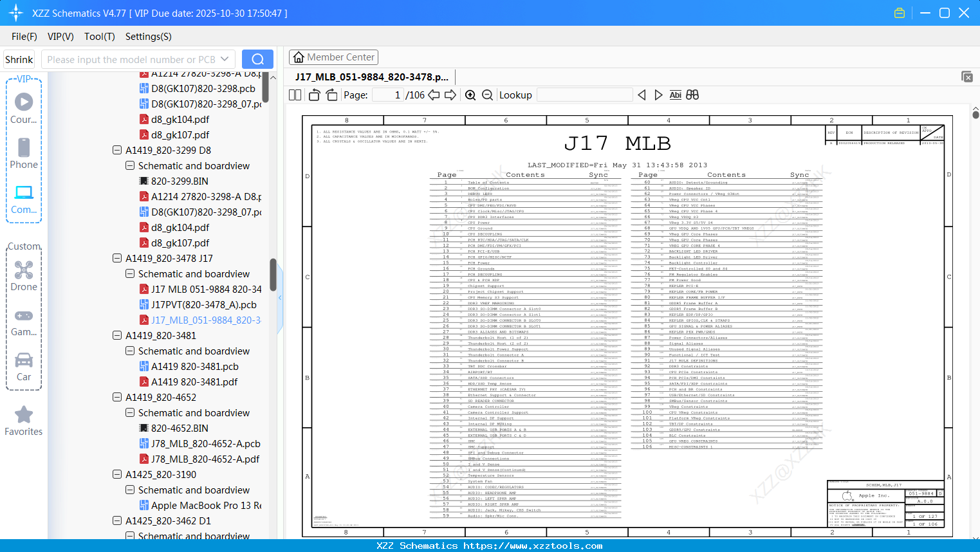Select the J17_MLB_051-9884_820-3478 document tab
Screen dimensions: 980x552
pyautogui.click(x=372, y=77)
